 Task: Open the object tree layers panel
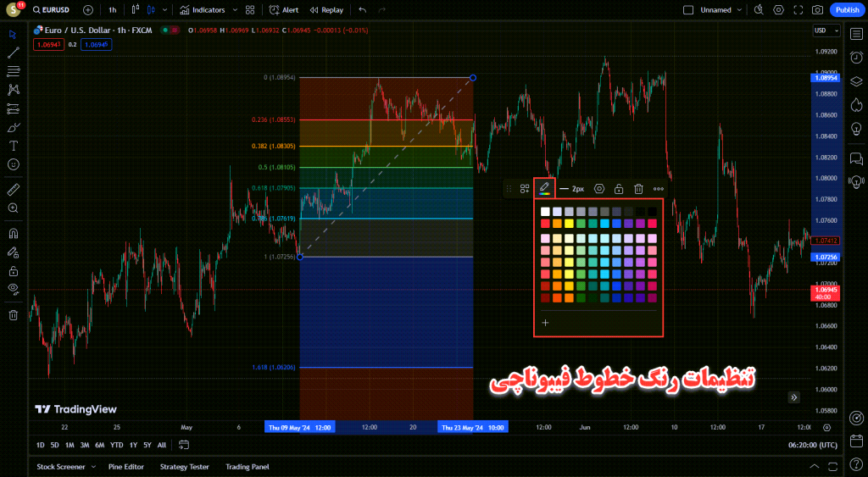point(856,81)
